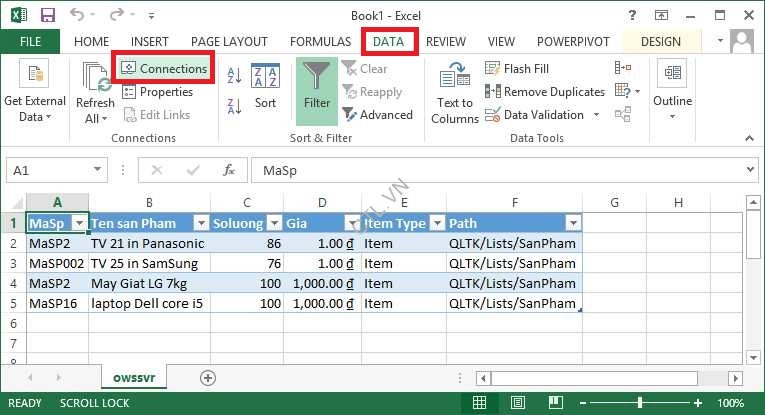Click the user account picture
Viewport: 765px width, 415px height.
pos(742,41)
